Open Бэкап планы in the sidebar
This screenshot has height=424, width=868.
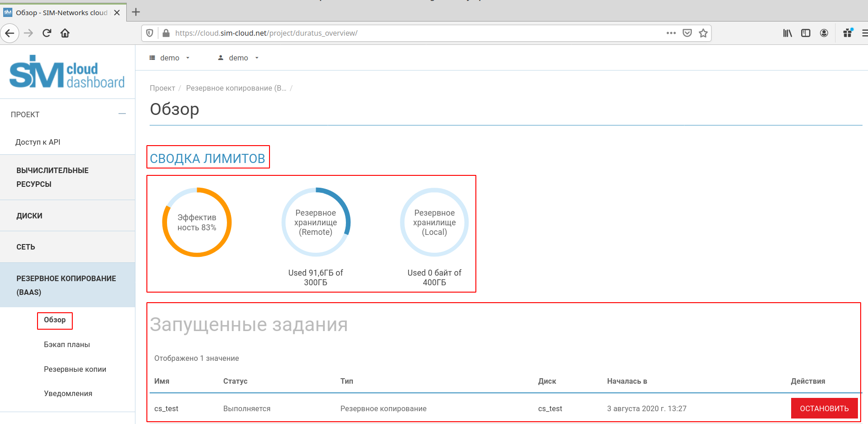click(x=67, y=344)
